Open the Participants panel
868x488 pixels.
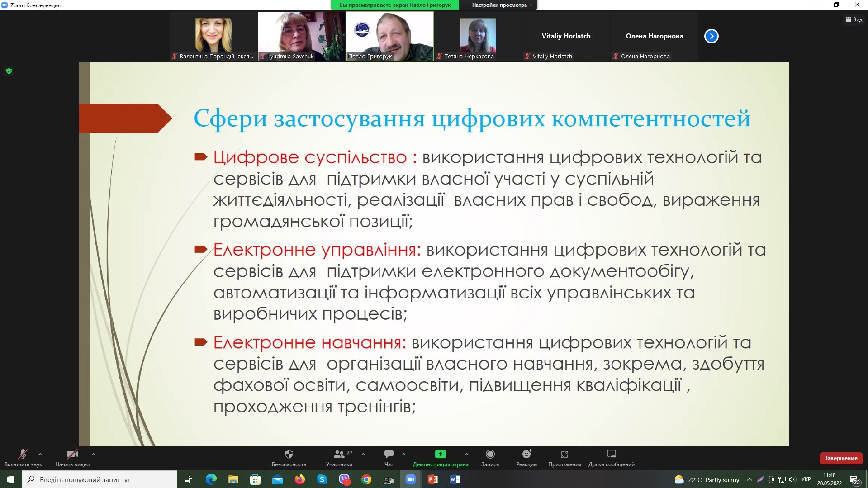pyautogui.click(x=339, y=455)
